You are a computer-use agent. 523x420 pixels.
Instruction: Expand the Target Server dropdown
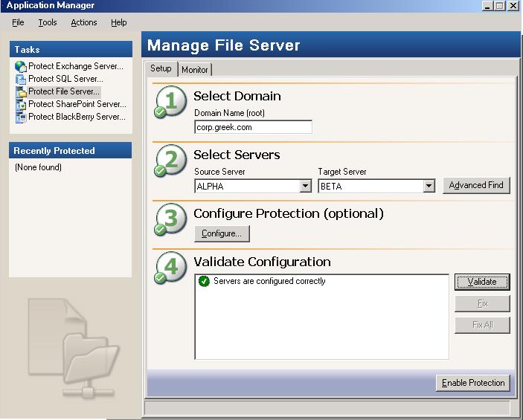429,186
